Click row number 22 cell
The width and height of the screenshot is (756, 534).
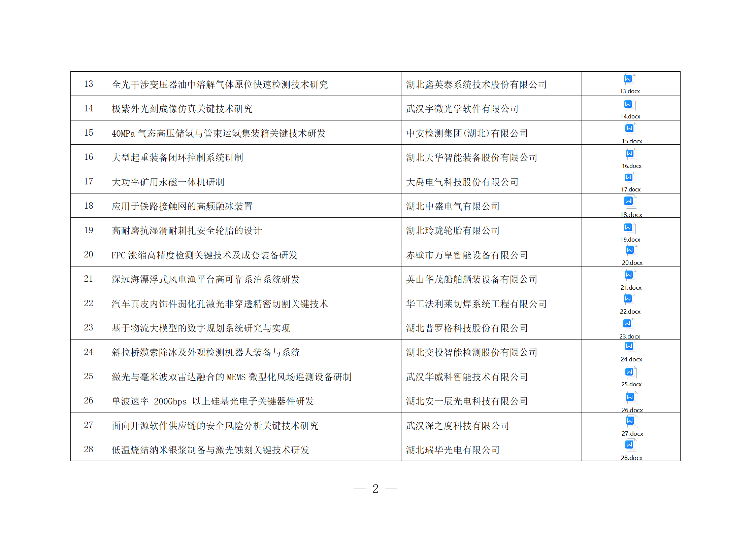coord(89,303)
